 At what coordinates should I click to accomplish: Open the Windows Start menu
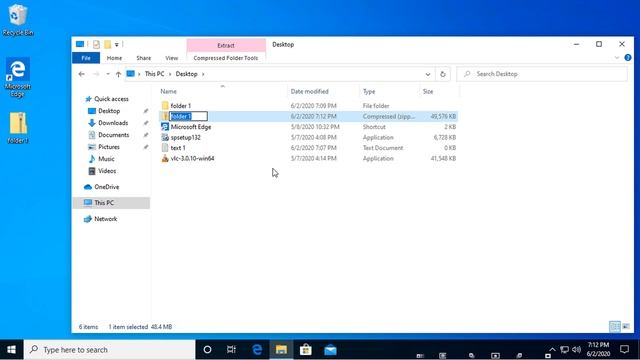[x=11, y=350]
